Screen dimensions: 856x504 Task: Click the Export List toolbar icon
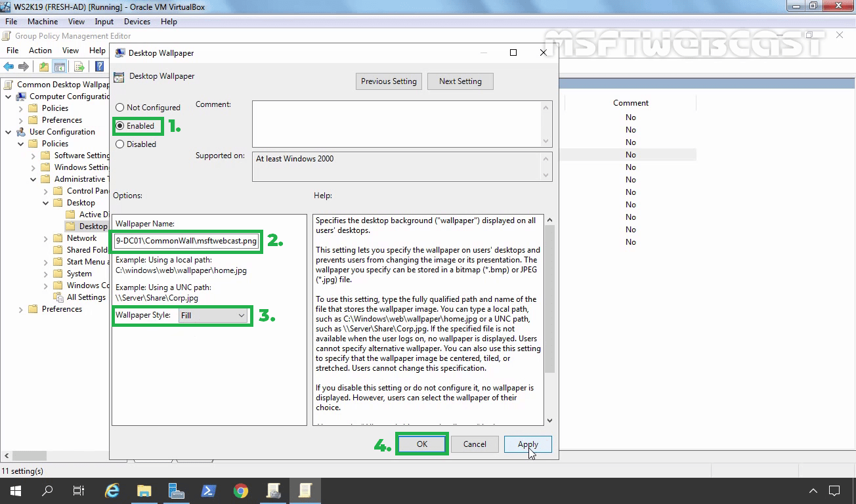[x=78, y=66]
